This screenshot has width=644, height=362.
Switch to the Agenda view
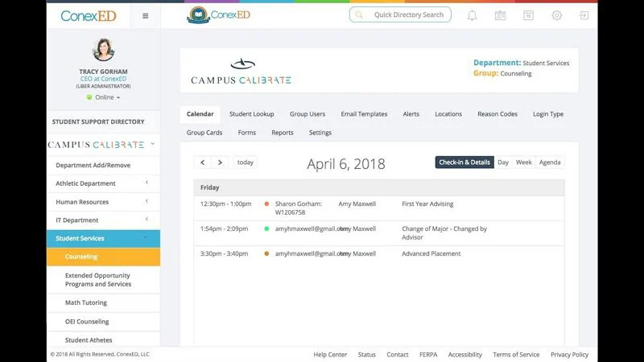point(550,162)
